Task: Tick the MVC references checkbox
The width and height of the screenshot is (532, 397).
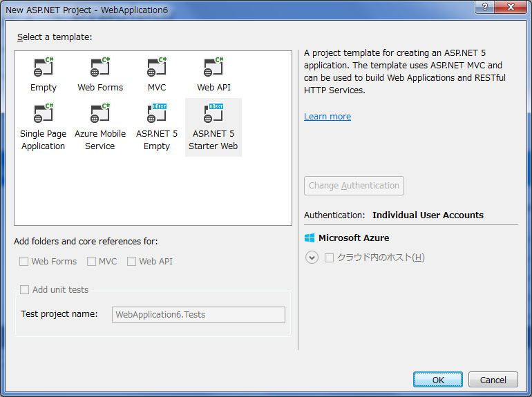Action: [91, 262]
